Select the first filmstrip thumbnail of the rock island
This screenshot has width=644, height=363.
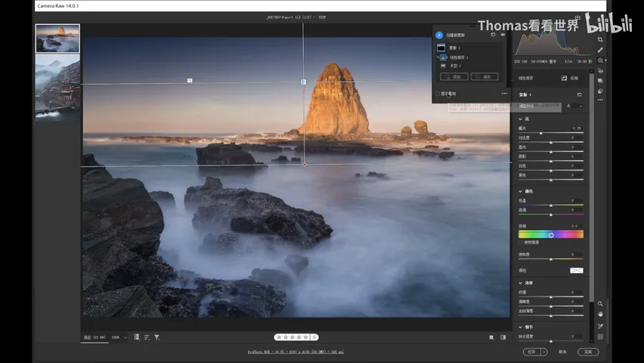click(57, 39)
